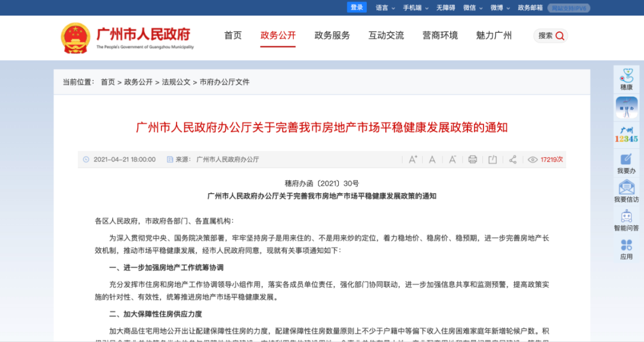The width and height of the screenshot is (644, 342).
Task: Click the 登录 login button
Action: tap(357, 7)
